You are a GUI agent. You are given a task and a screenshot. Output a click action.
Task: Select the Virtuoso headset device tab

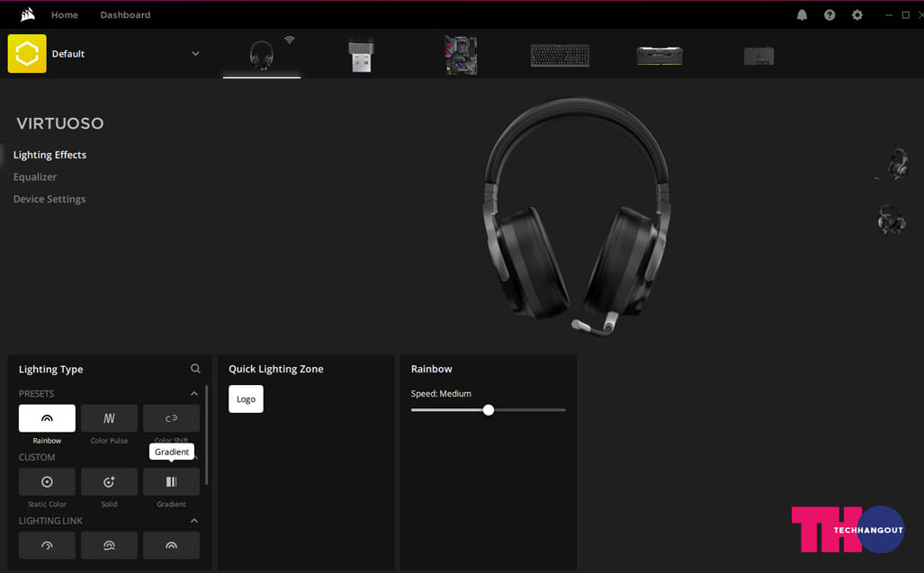click(x=262, y=56)
